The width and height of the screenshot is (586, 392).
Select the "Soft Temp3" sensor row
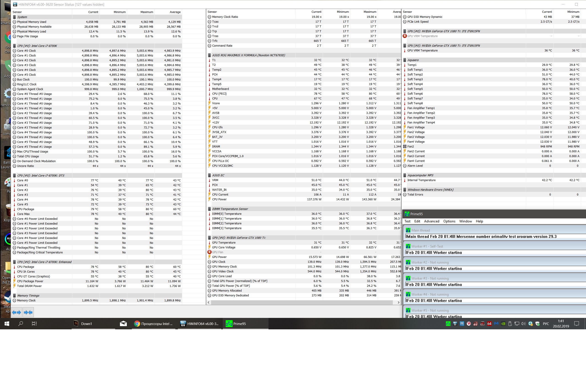494,79
